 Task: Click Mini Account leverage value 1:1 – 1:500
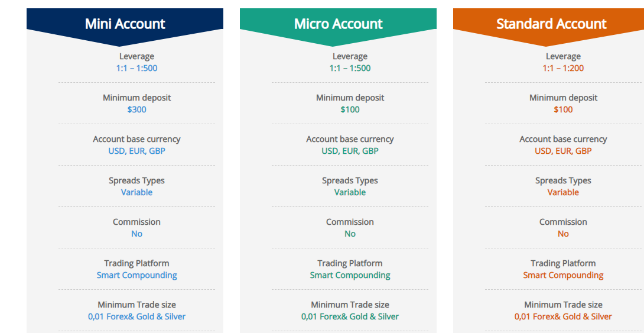click(136, 68)
